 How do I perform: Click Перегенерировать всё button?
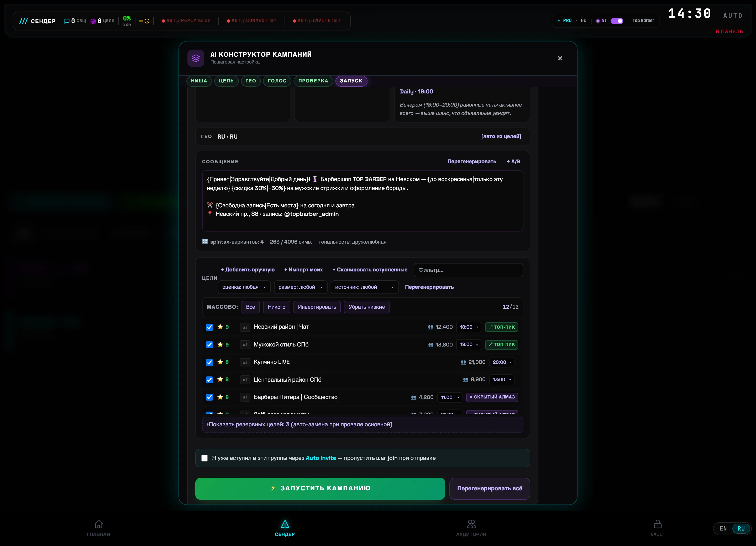point(489,488)
